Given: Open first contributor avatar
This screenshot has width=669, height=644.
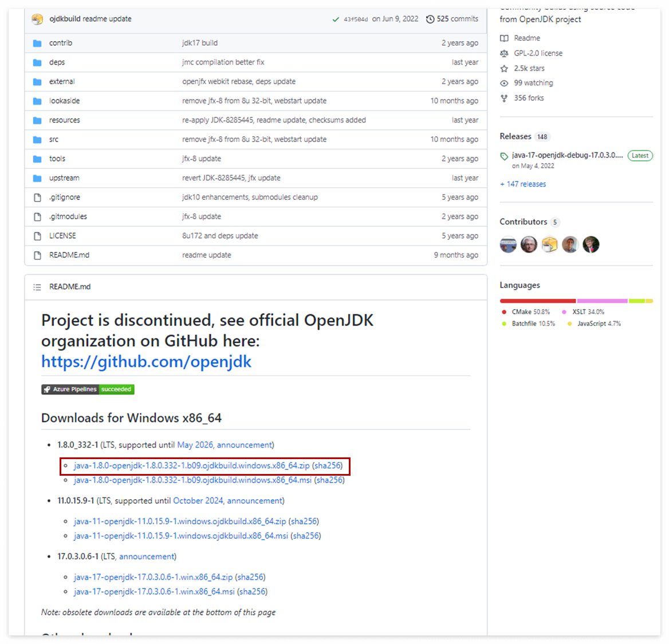Looking at the screenshot, I should (x=508, y=244).
